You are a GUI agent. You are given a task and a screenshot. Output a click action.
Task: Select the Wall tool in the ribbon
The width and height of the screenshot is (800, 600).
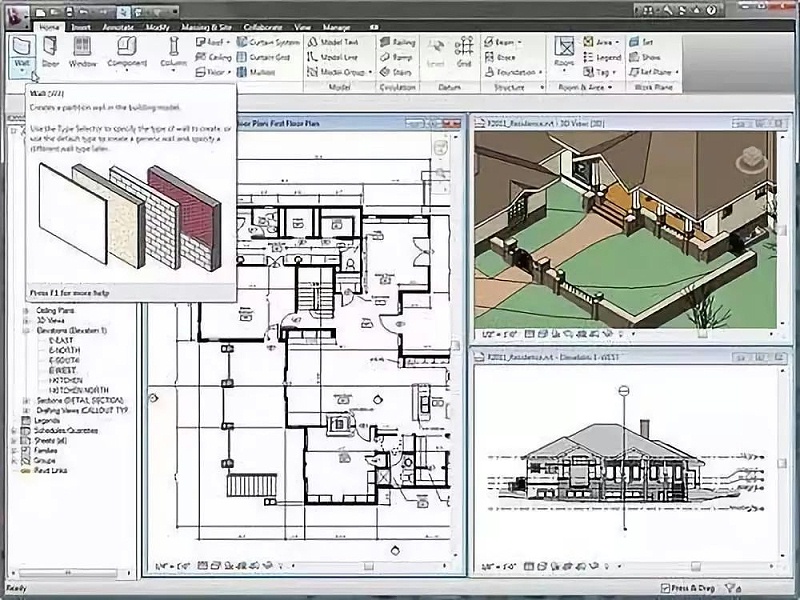click(21, 51)
